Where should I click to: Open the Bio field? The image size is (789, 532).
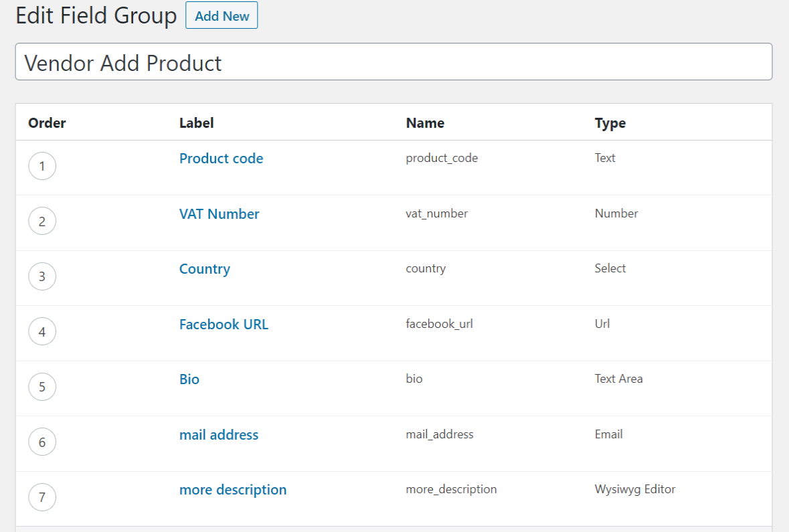click(x=189, y=379)
